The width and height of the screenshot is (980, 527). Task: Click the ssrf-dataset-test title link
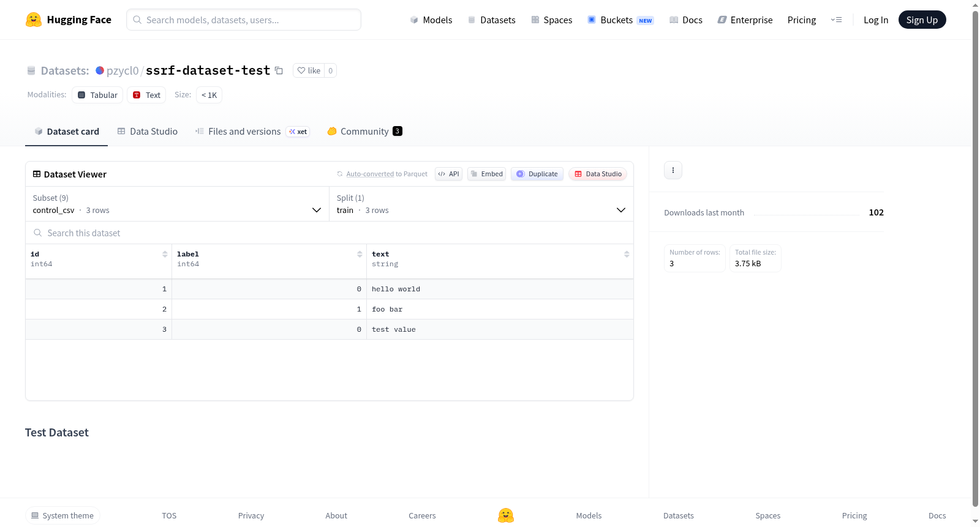click(208, 70)
